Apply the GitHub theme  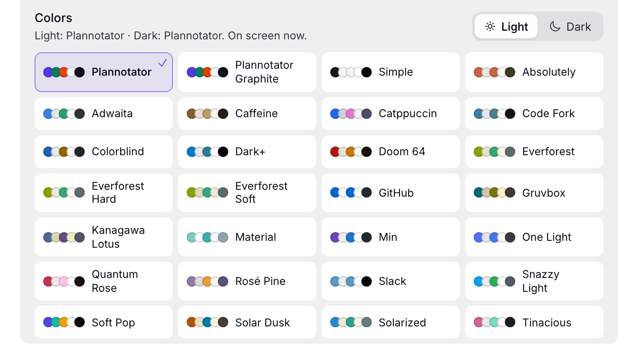(391, 193)
